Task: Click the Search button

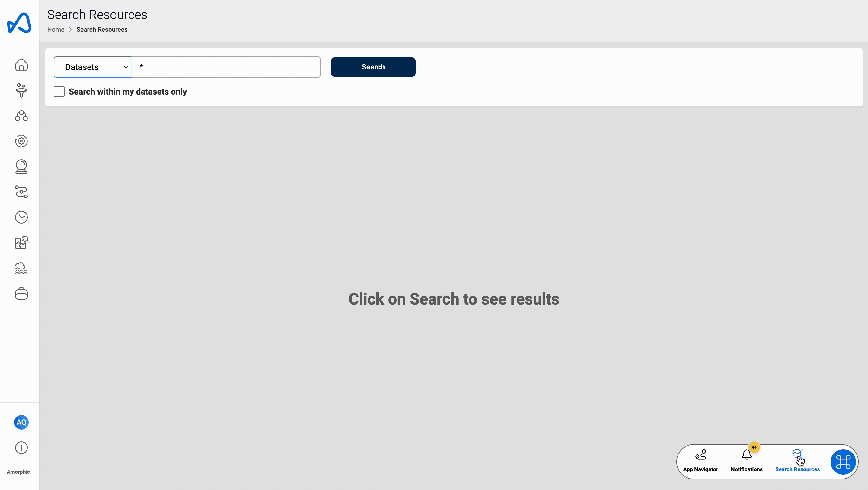Action: 373,66
